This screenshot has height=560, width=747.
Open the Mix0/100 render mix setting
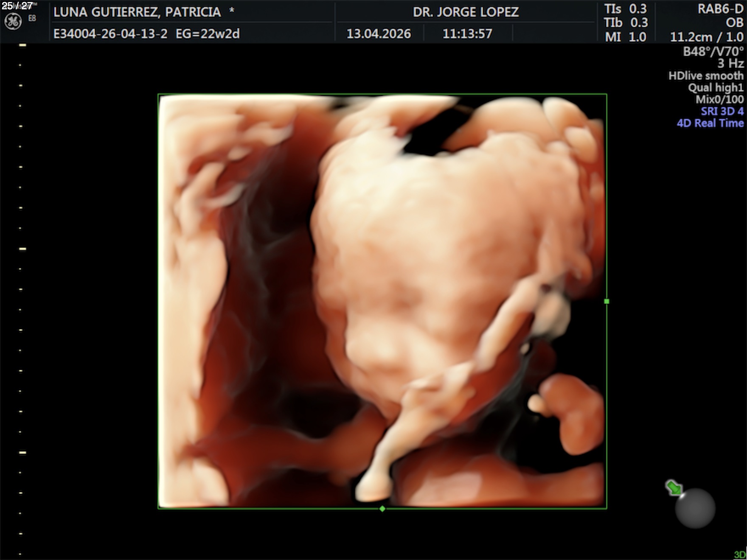click(719, 99)
